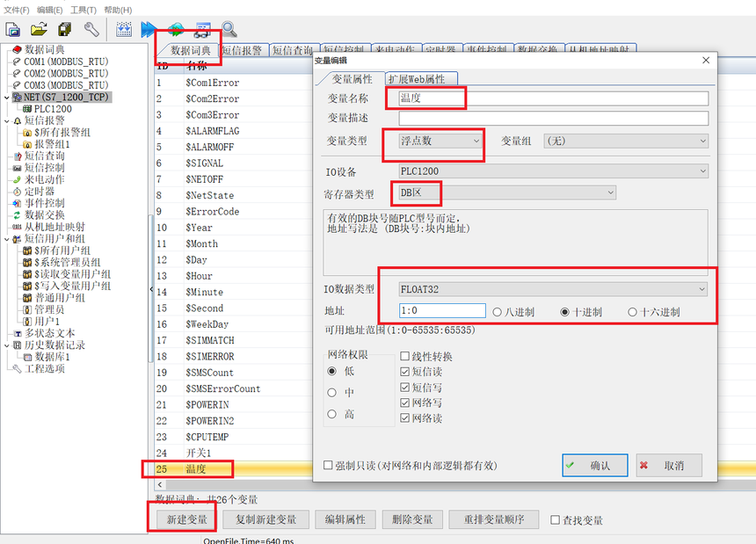Click 确认 button in dialog
The width and height of the screenshot is (756, 544).
point(595,466)
